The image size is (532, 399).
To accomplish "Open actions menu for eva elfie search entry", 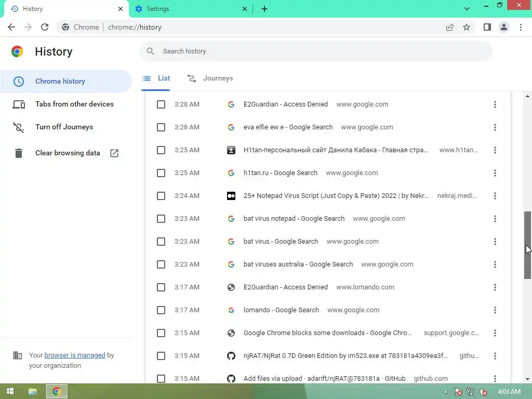I will point(495,127).
